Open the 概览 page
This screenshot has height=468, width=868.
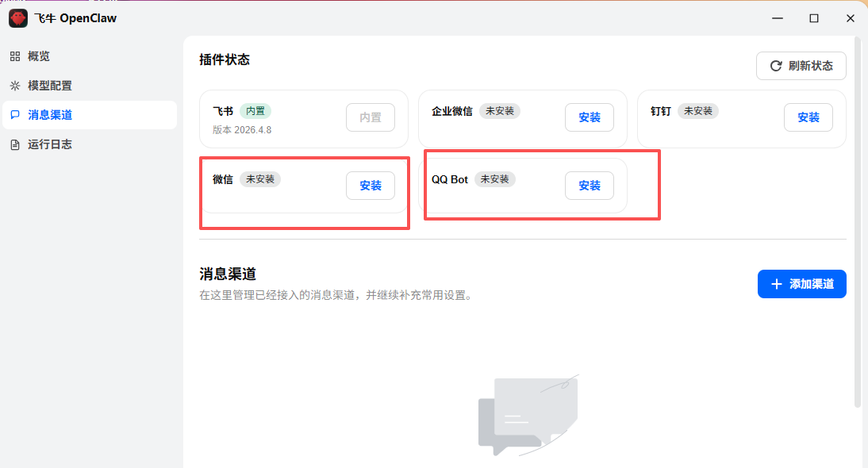click(90, 56)
